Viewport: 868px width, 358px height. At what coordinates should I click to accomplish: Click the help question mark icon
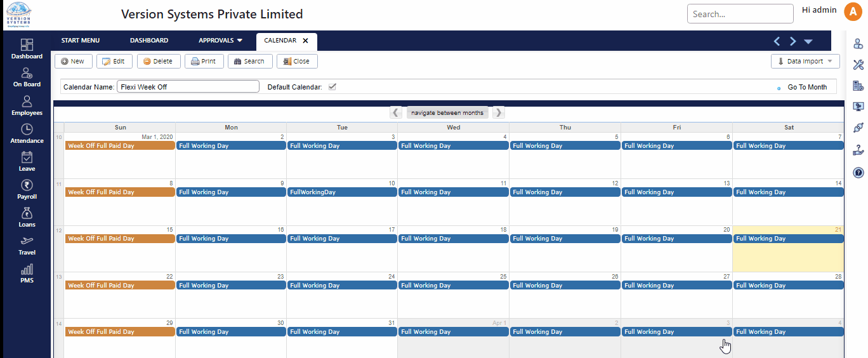coord(858,172)
